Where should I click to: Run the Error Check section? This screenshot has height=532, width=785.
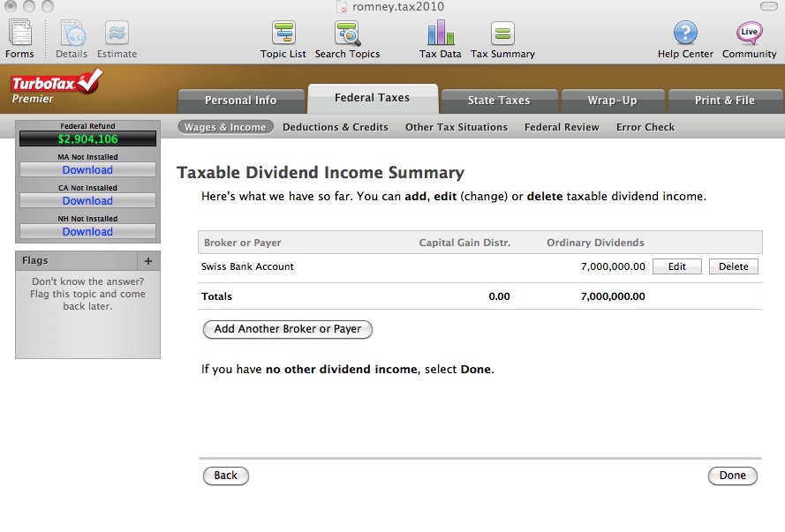(645, 127)
